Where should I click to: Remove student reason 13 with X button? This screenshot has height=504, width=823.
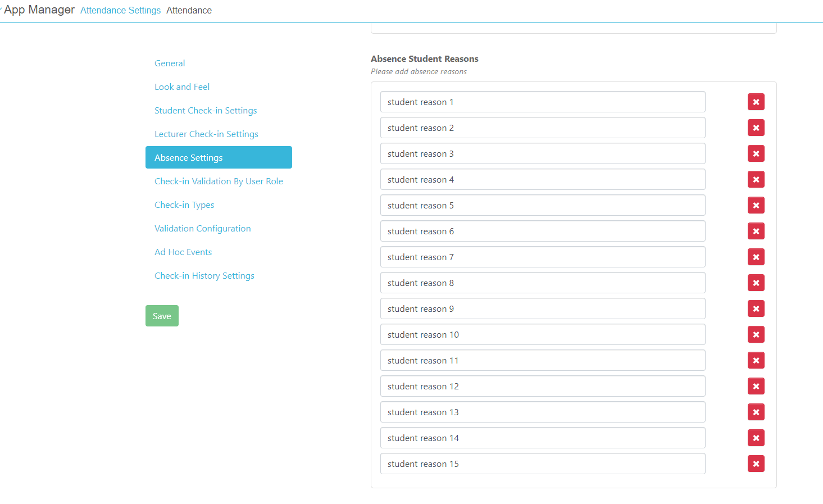[756, 412]
